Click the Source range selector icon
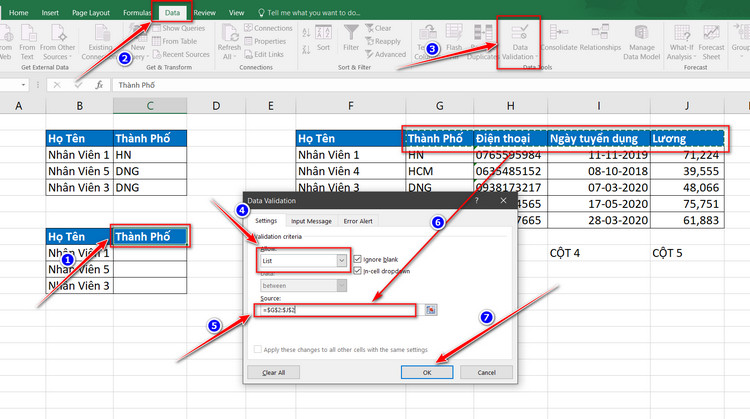The image size is (750, 419). tap(430, 310)
